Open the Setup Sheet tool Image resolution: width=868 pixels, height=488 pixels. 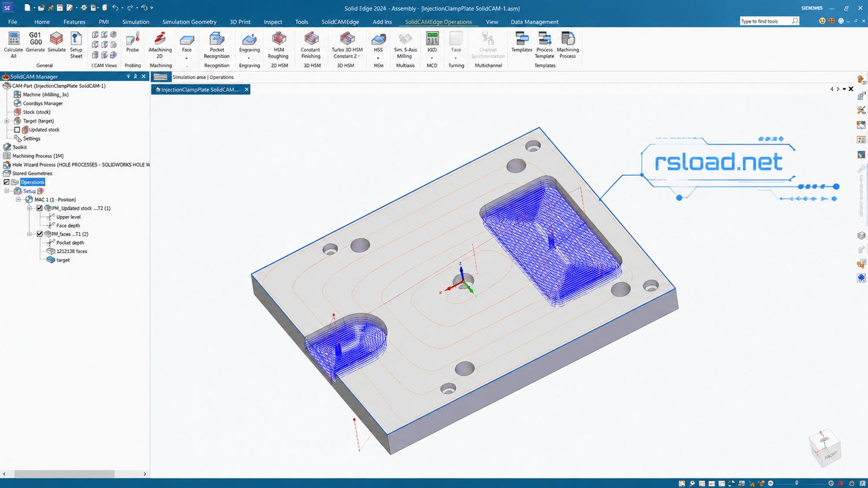[76, 45]
